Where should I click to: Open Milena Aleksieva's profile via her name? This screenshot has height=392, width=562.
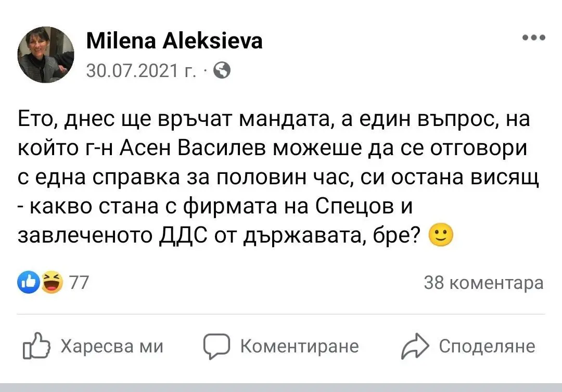174,40
